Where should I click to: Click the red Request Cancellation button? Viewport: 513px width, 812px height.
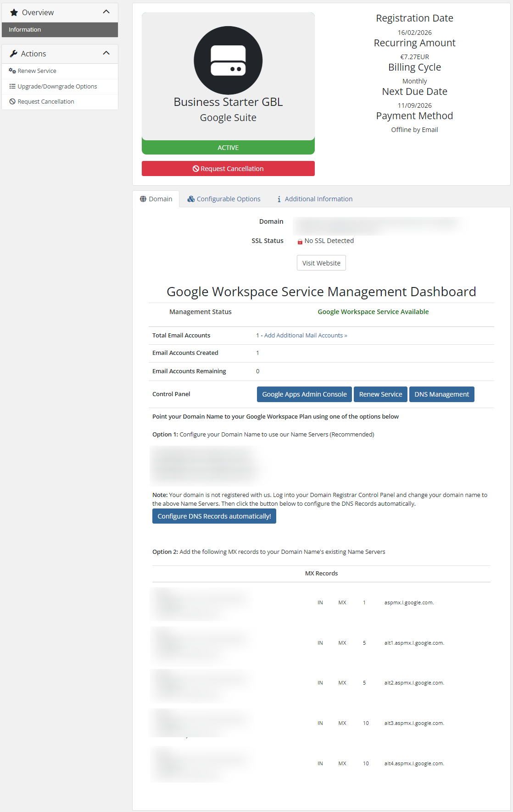click(228, 169)
